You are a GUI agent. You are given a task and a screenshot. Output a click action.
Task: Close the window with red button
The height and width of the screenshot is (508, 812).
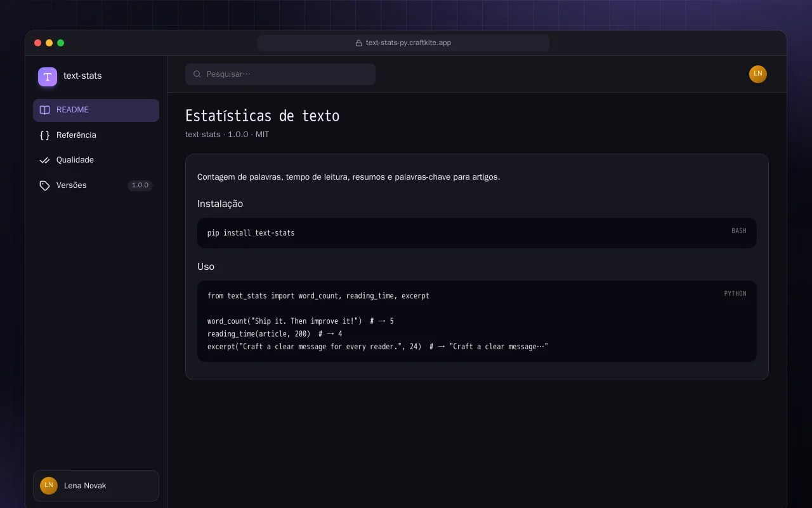pos(38,43)
